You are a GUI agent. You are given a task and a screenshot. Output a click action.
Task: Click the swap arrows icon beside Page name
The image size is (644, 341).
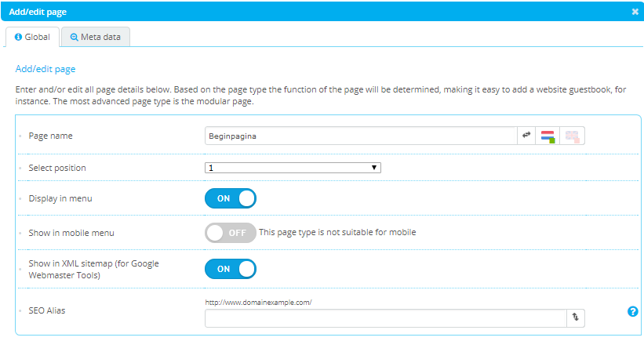pyautogui.click(x=526, y=136)
